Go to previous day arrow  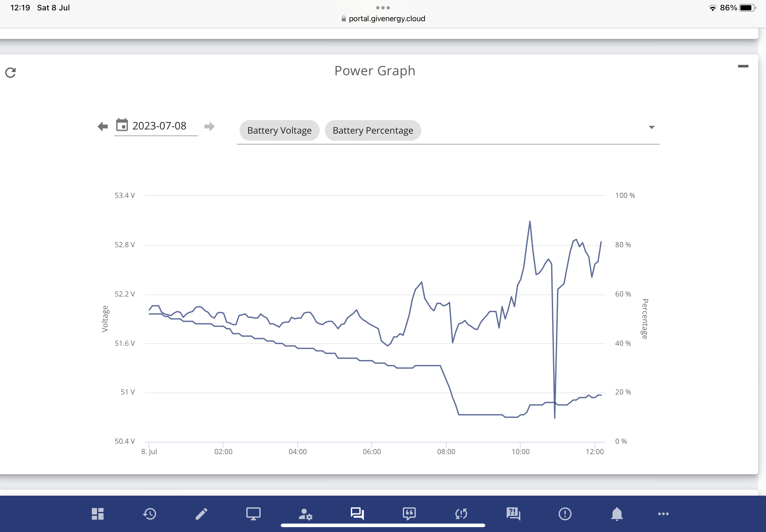point(103,126)
